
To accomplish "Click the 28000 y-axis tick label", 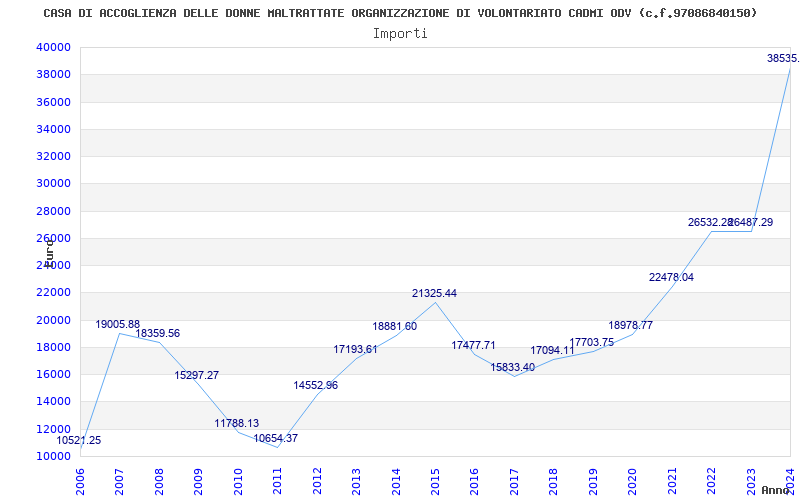I will coord(53,211).
